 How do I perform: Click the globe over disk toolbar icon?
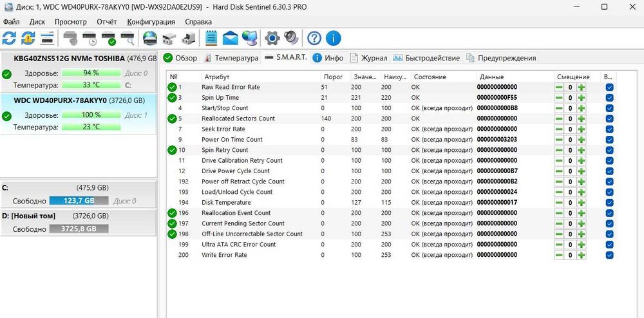coord(150,39)
